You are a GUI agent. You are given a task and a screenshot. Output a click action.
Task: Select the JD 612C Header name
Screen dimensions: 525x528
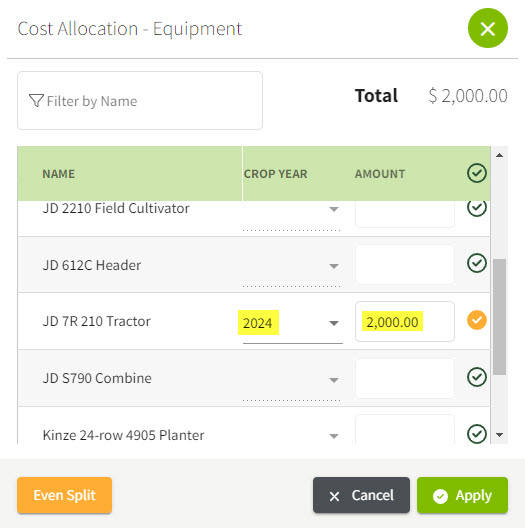pos(92,265)
